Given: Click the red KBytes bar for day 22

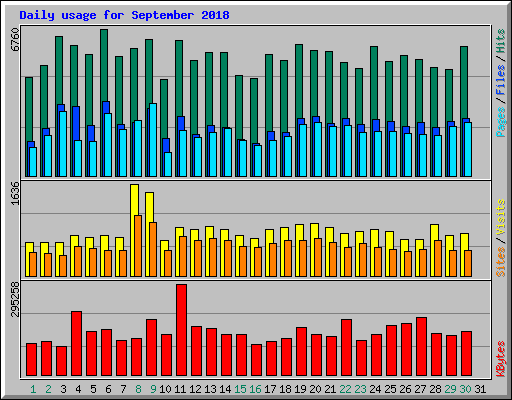Looking at the screenshot, I should pos(347,348).
